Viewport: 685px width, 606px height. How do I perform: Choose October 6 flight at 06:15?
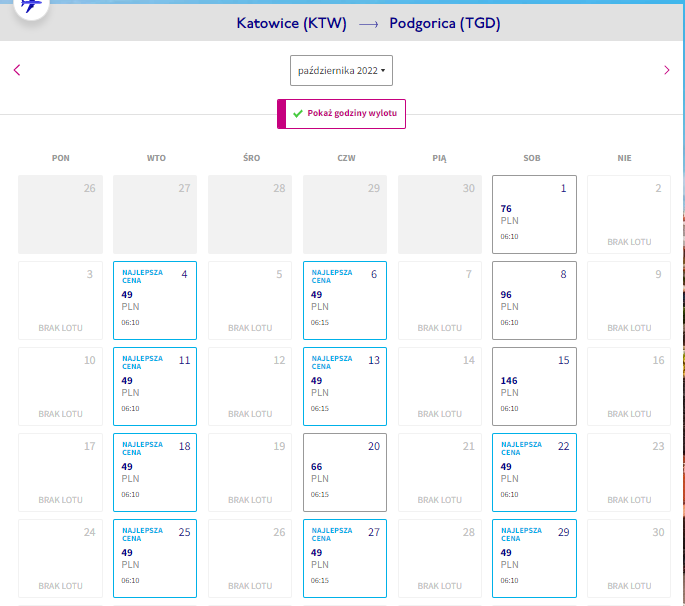(345, 301)
